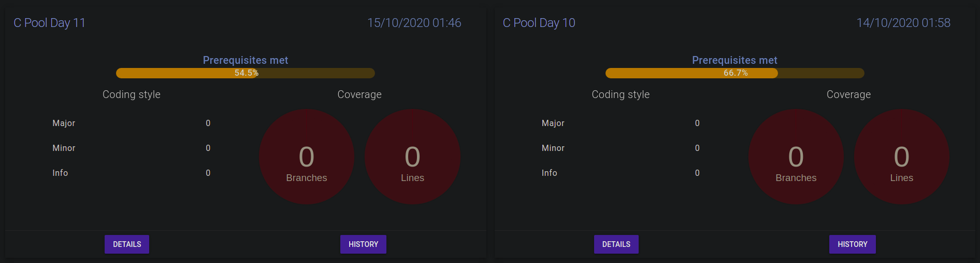Click the 54.5% prerequisites progress bar
The image size is (980, 263).
[x=246, y=73]
